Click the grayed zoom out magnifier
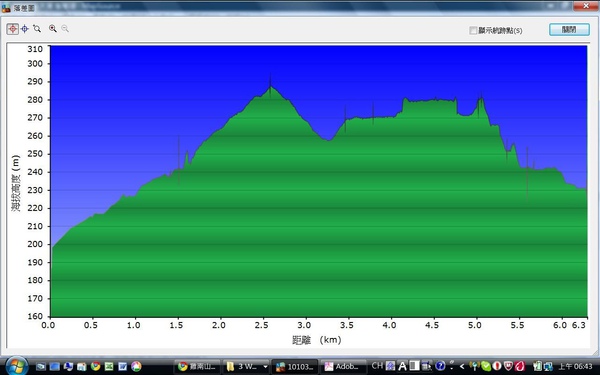The height and width of the screenshot is (375, 600). pos(65,29)
